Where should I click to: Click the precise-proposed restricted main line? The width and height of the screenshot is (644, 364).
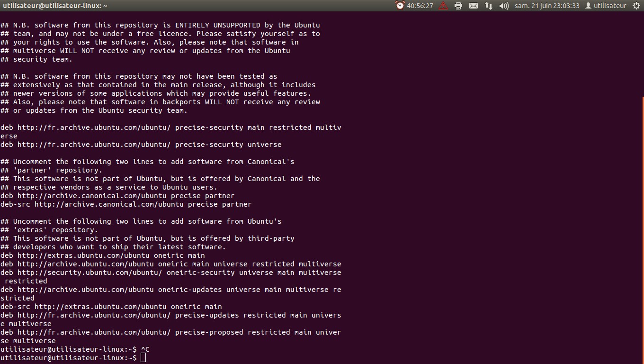170,337
